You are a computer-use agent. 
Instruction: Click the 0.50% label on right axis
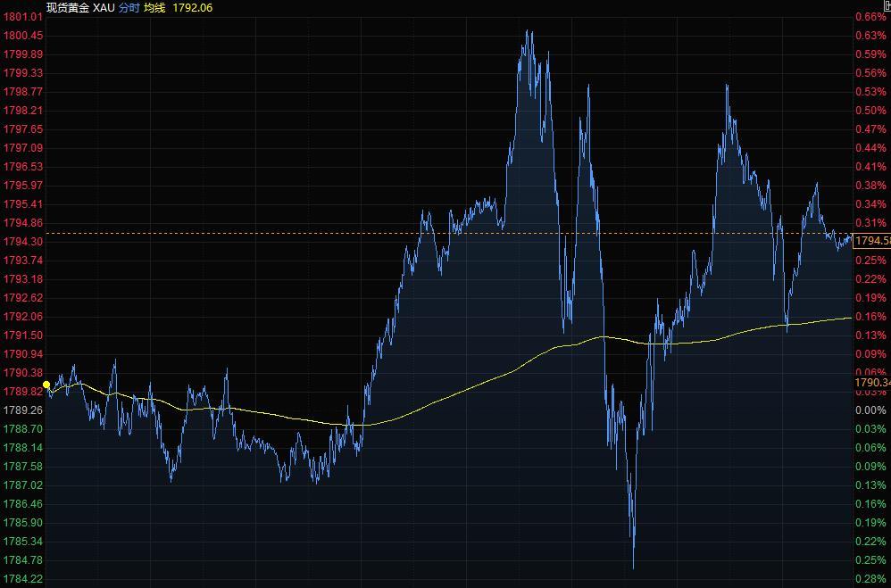click(870, 111)
